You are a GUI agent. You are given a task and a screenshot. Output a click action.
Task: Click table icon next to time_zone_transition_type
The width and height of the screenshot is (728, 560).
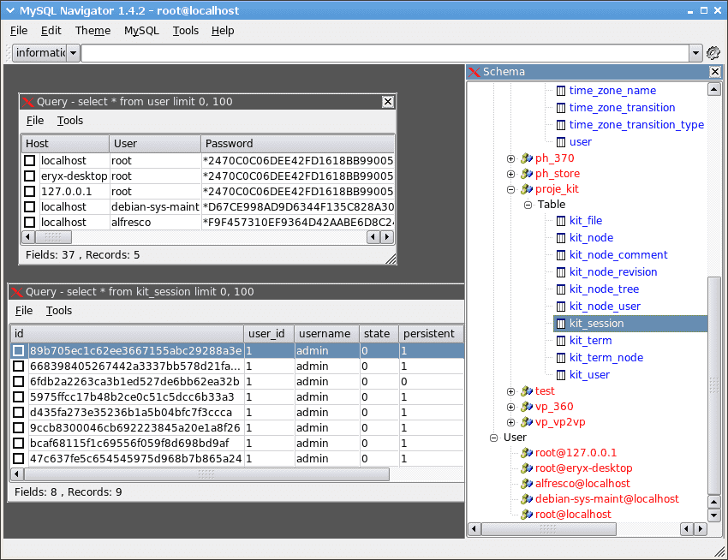pyautogui.click(x=561, y=125)
